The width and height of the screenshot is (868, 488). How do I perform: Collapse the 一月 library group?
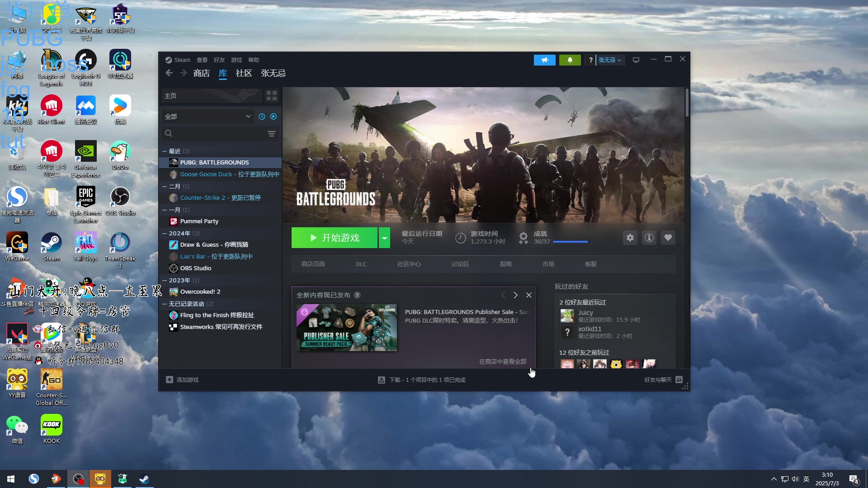(x=165, y=210)
